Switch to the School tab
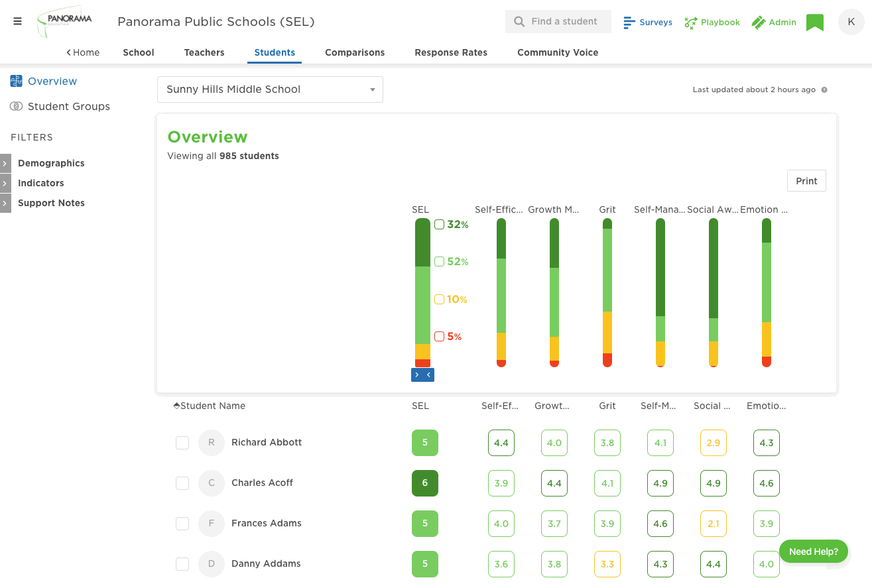Viewport: 872px width, 588px height. pyautogui.click(x=139, y=52)
